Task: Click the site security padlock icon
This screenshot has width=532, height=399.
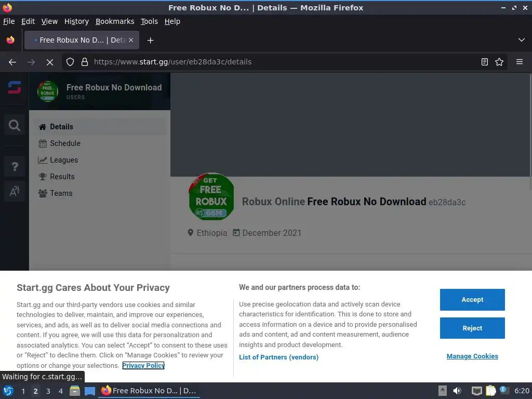Action: coord(85,62)
